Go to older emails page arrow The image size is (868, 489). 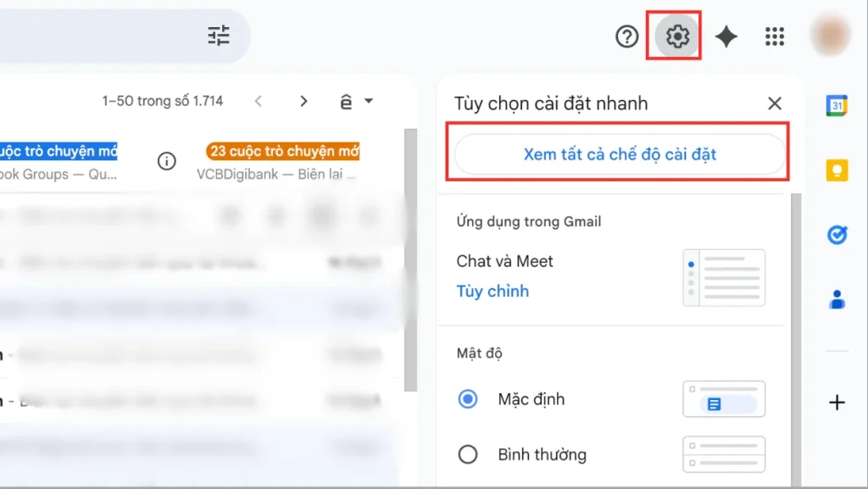(x=303, y=101)
